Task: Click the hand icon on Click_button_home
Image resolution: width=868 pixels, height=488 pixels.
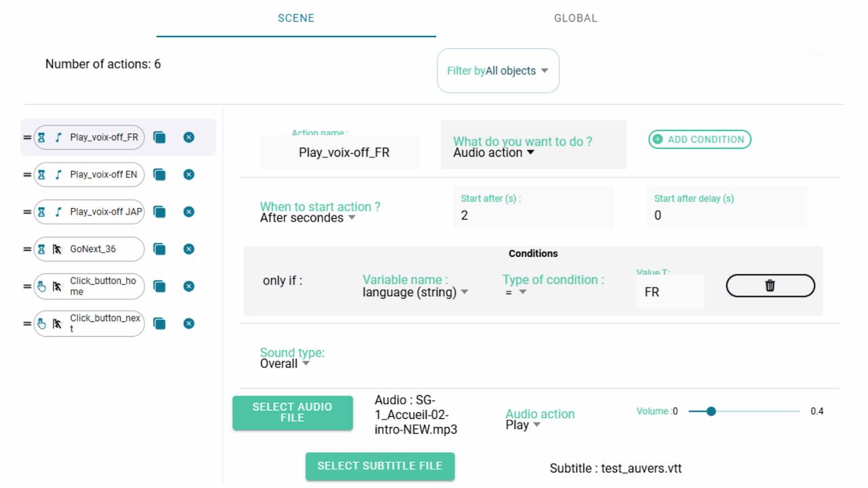Action: 40,286
